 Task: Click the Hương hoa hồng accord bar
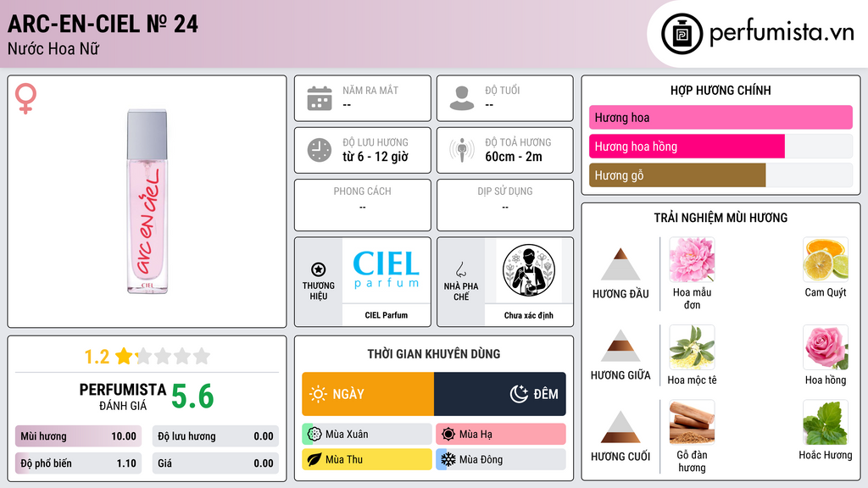[721, 146]
